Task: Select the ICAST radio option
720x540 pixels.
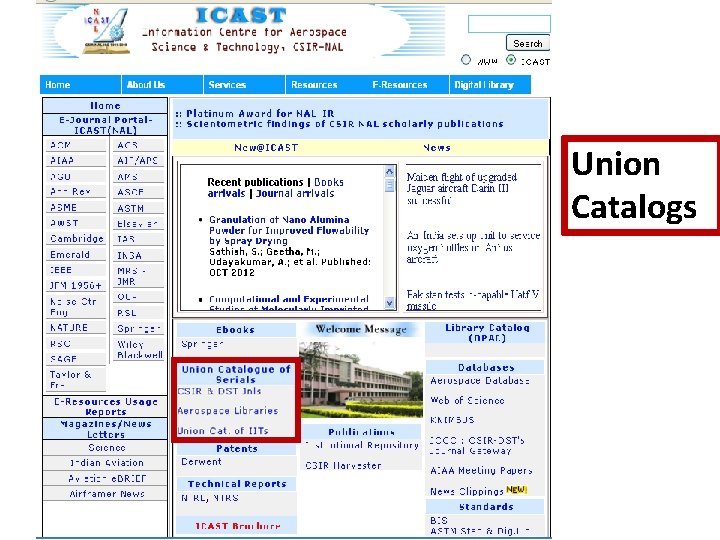Action: pyautogui.click(x=511, y=60)
